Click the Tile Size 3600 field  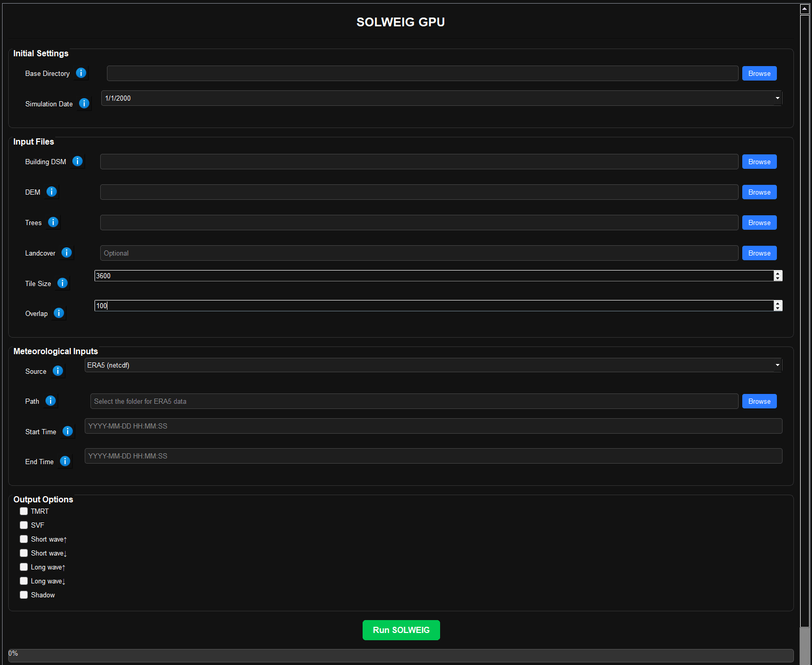point(434,276)
